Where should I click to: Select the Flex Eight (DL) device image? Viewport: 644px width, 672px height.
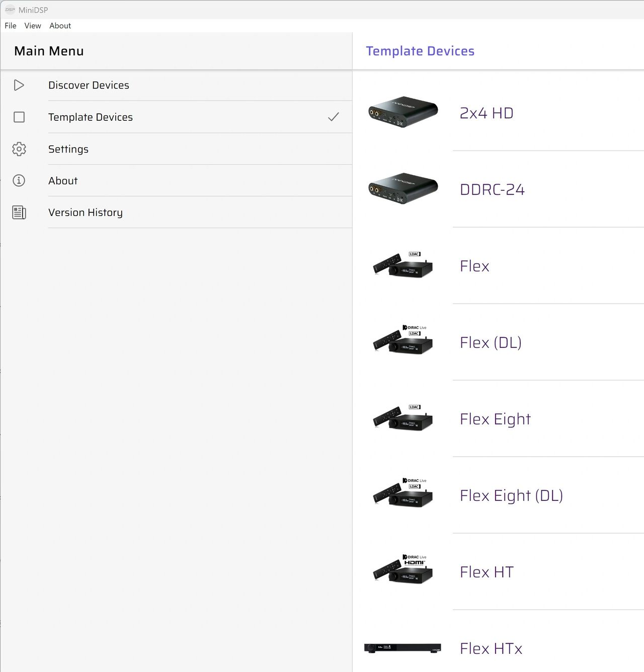403,493
